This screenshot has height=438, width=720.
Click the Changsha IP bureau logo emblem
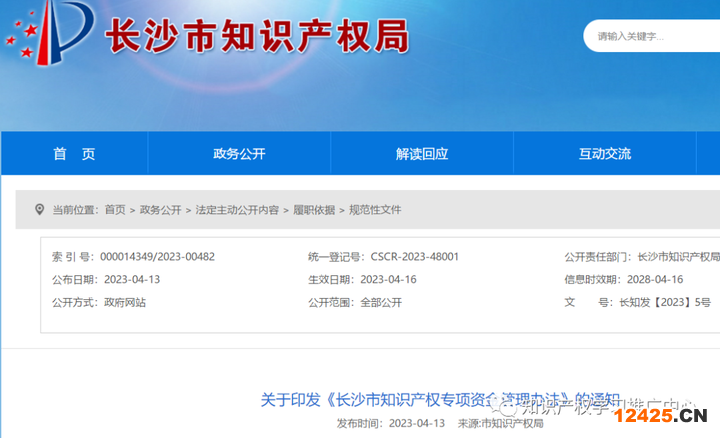tap(48, 36)
